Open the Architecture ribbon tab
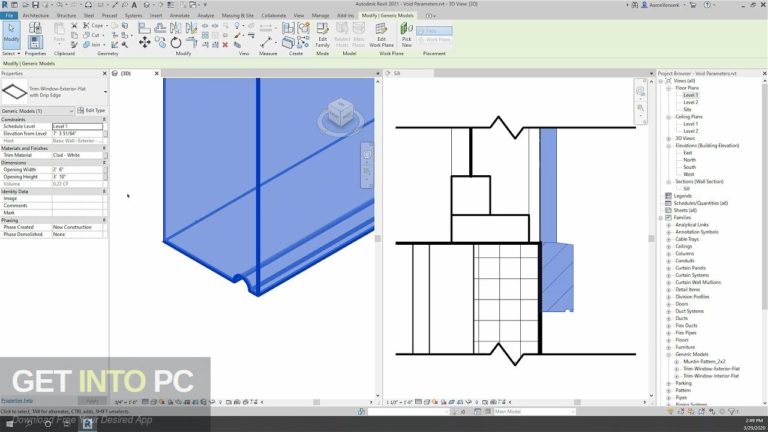The image size is (768, 432). pyautogui.click(x=36, y=16)
